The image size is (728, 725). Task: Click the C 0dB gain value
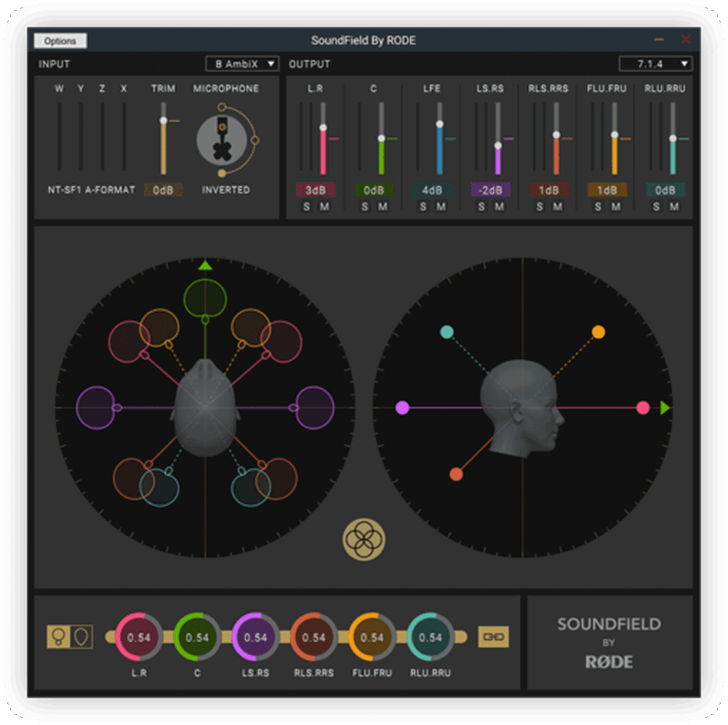click(x=374, y=190)
